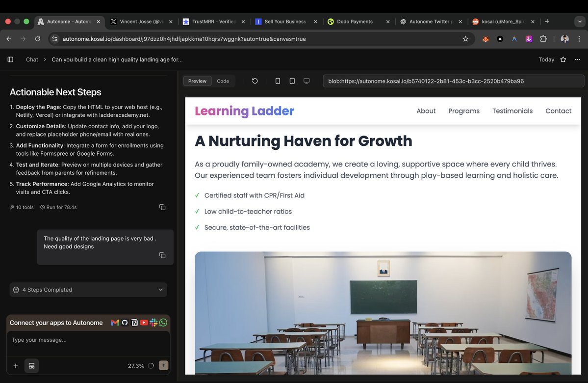Screen dimensions: 588x383
Task: Open the templates picker beside the plus button
Action: (31, 366)
